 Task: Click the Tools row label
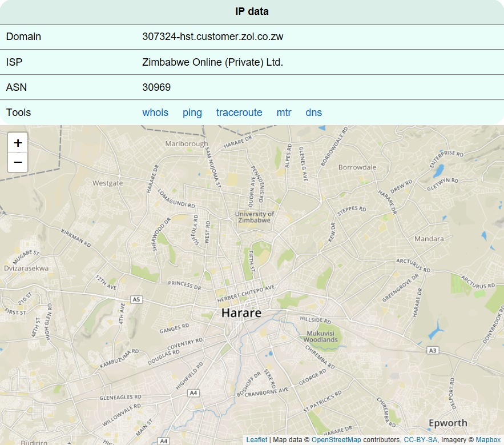(x=18, y=113)
